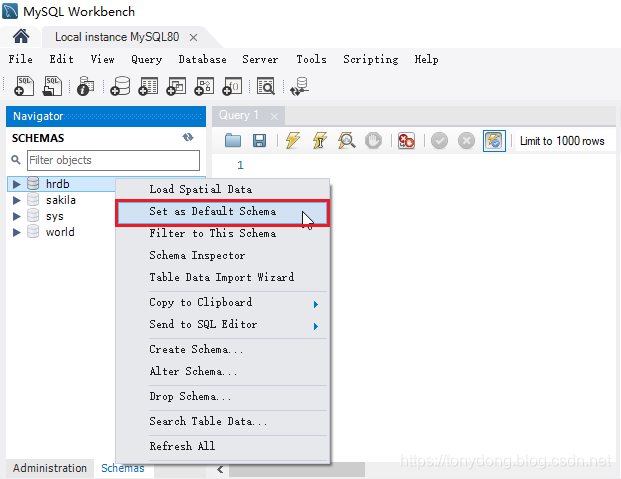
Task: Expand the sys schema
Action: 16,216
